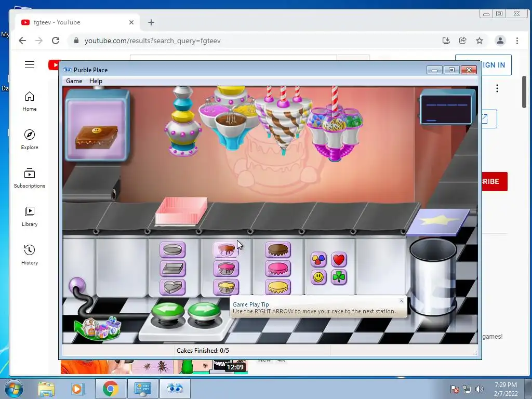Open Windows Media Player taskbar icon
The image size is (532, 399).
(77, 389)
